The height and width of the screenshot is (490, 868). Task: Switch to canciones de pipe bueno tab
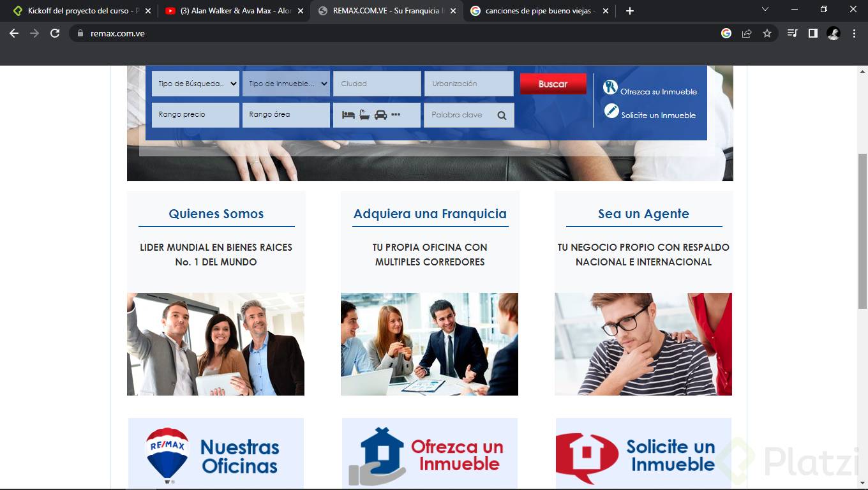pos(539,11)
